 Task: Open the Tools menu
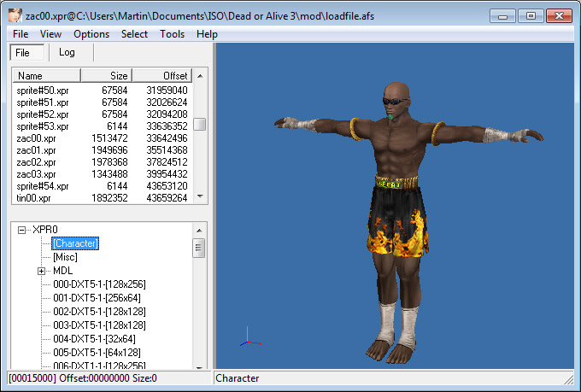coord(172,34)
